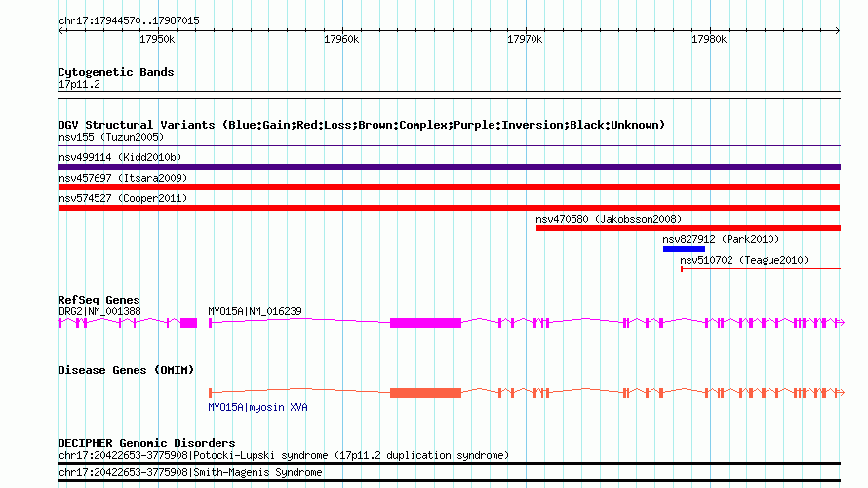868x488 pixels.
Task: Click the 17970k ruler tick label
Action: 525,39
